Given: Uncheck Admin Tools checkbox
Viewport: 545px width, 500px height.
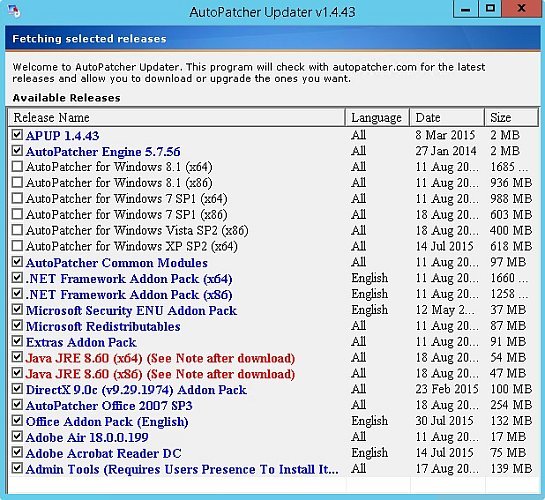Looking at the screenshot, I should pyautogui.click(x=17, y=469).
